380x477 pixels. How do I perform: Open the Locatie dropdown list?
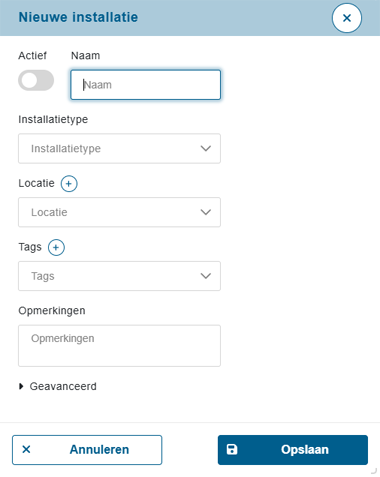click(x=119, y=212)
